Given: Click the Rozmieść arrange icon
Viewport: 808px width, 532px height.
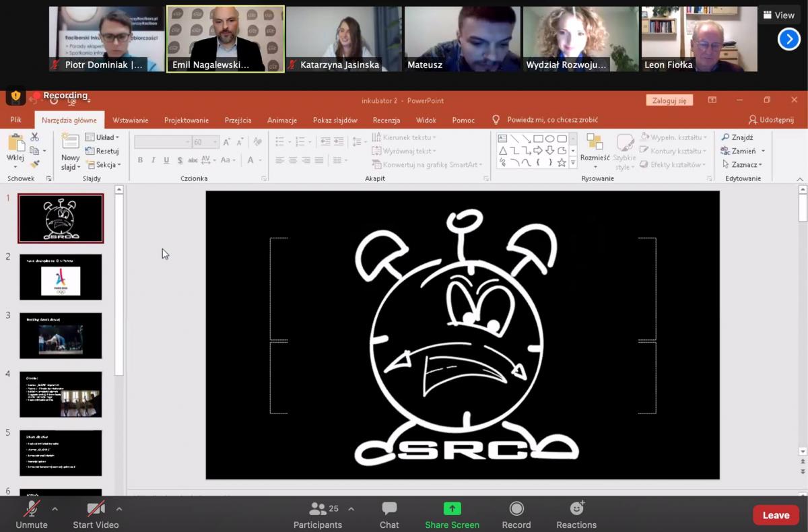Looking at the screenshot, I should pos(595,141).
